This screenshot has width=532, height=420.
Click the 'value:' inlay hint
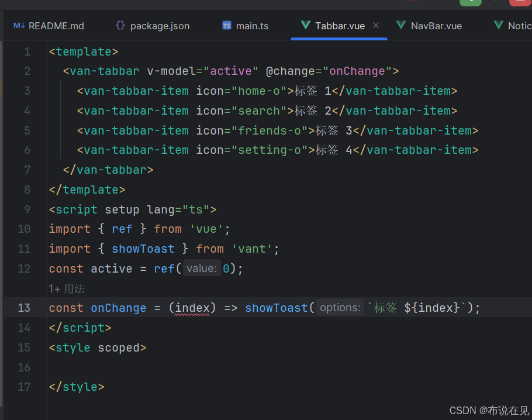(202, 268)
